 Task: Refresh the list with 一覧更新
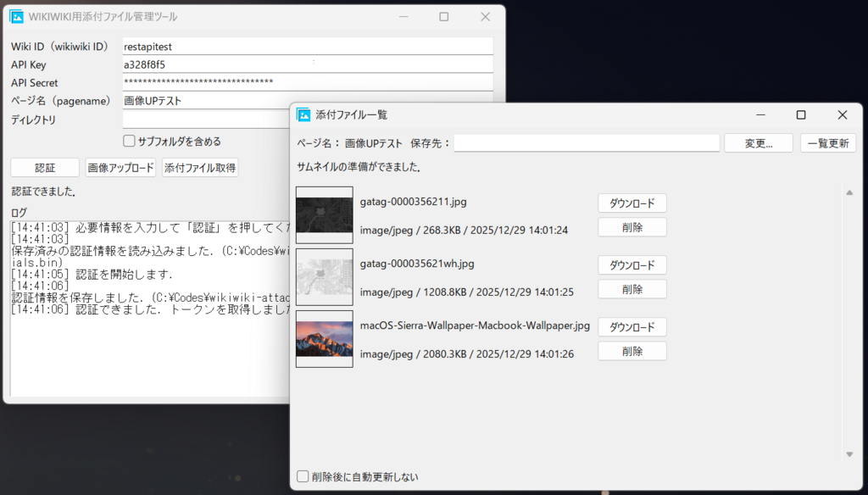point(827,143)
